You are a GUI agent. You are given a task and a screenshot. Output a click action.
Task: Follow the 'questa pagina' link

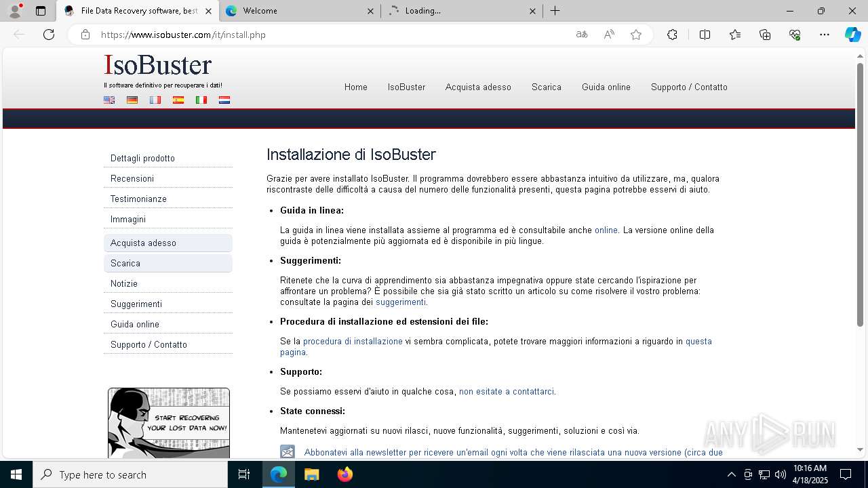(698, 341)
